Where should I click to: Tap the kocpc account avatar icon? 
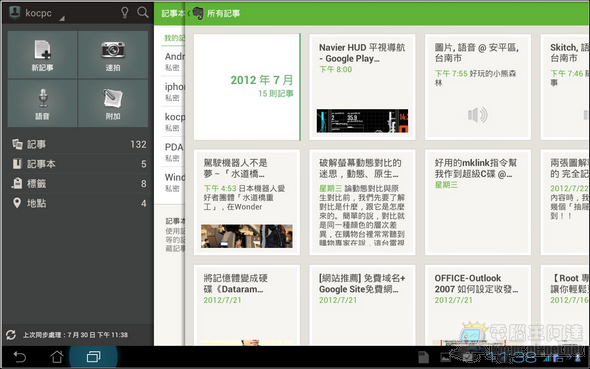(15, 12)
